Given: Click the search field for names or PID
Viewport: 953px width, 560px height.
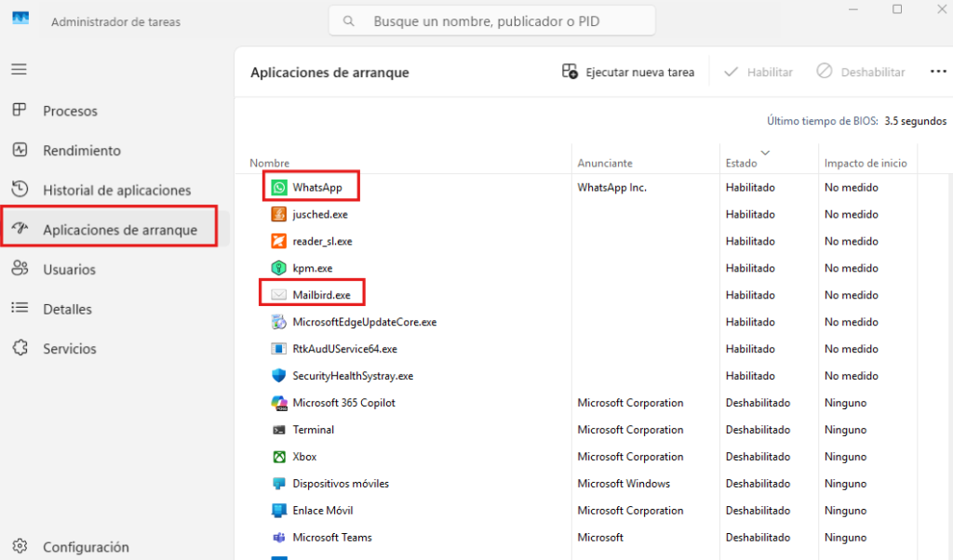Looking at the screenshot, I should pos(491,20).
